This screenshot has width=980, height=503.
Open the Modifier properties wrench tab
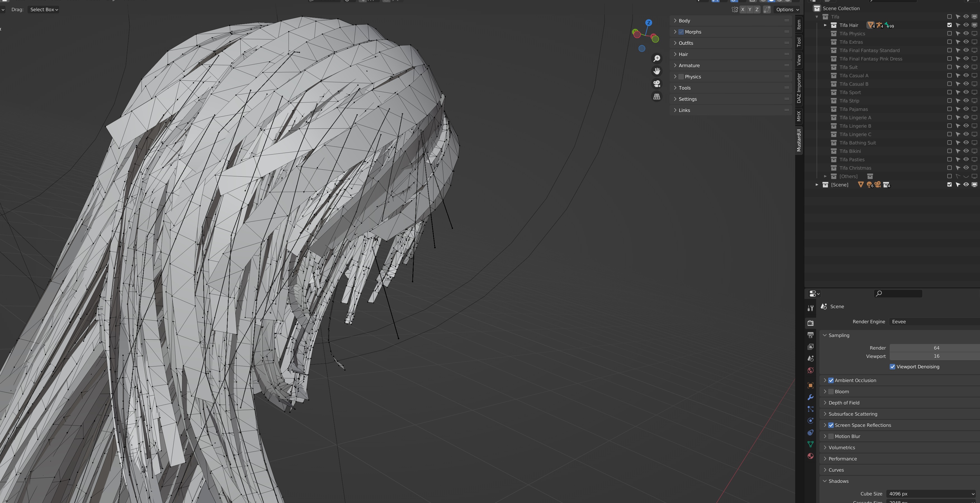tap(810, 397)
